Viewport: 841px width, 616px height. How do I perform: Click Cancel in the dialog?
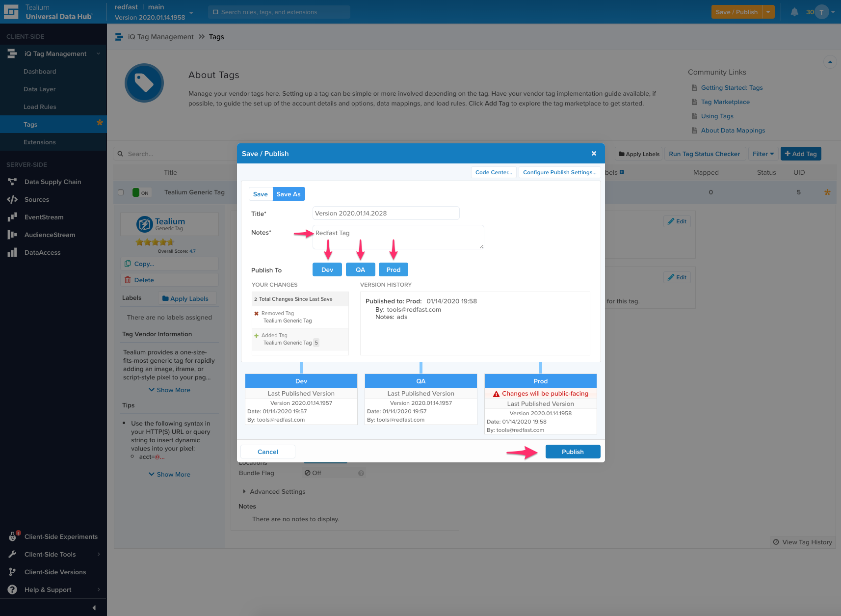268,452
